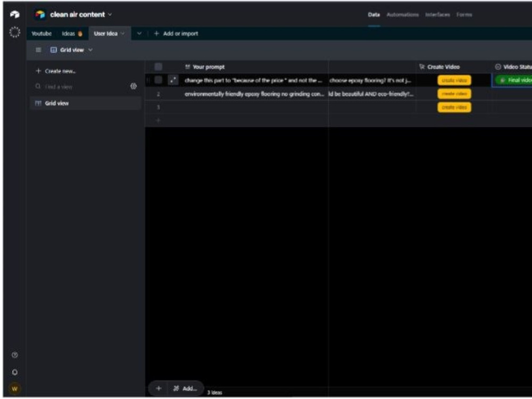Expand the first record with arrows icon
This screenshot has width=532, height=399.
[173, 80]
